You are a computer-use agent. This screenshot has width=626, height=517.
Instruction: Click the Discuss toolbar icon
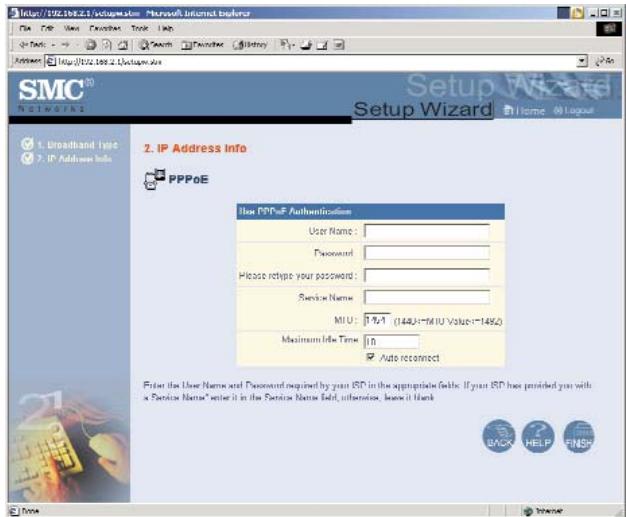pos(339,45)
